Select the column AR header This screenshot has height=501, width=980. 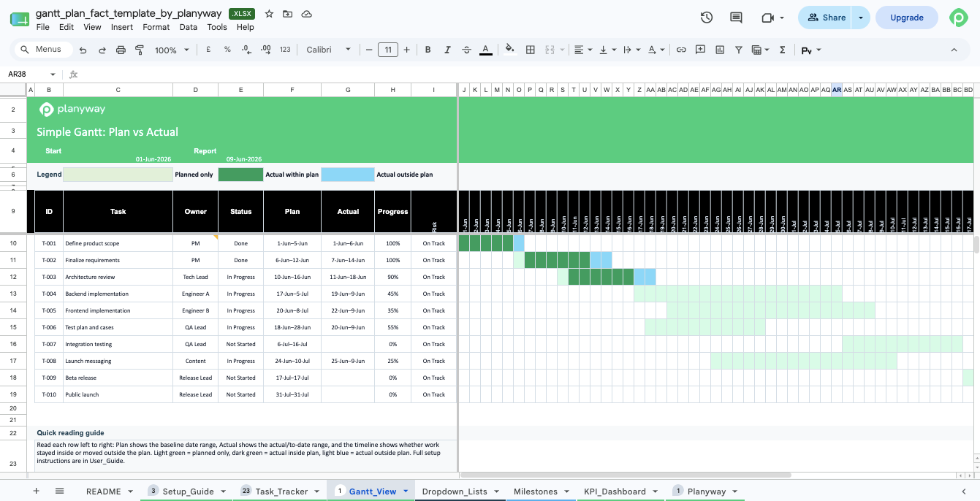[837, 90]
